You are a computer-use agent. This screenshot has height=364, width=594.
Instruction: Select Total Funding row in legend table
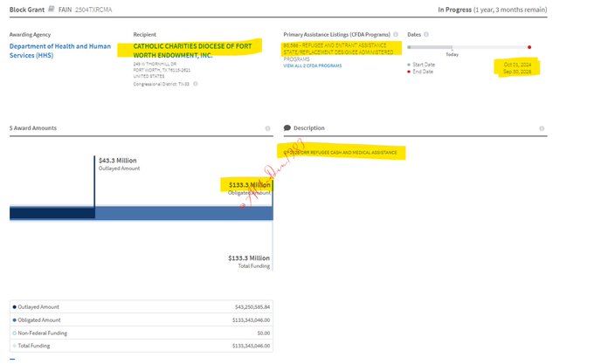point(140,346)
